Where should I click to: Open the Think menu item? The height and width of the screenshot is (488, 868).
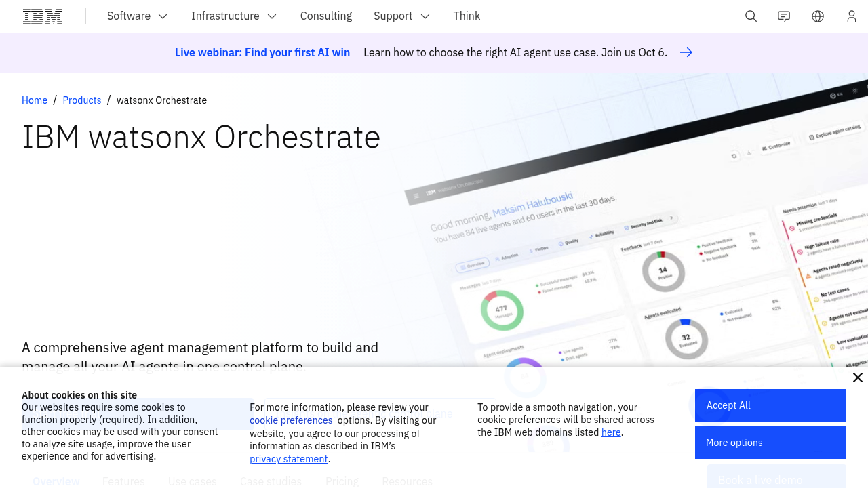467,16
